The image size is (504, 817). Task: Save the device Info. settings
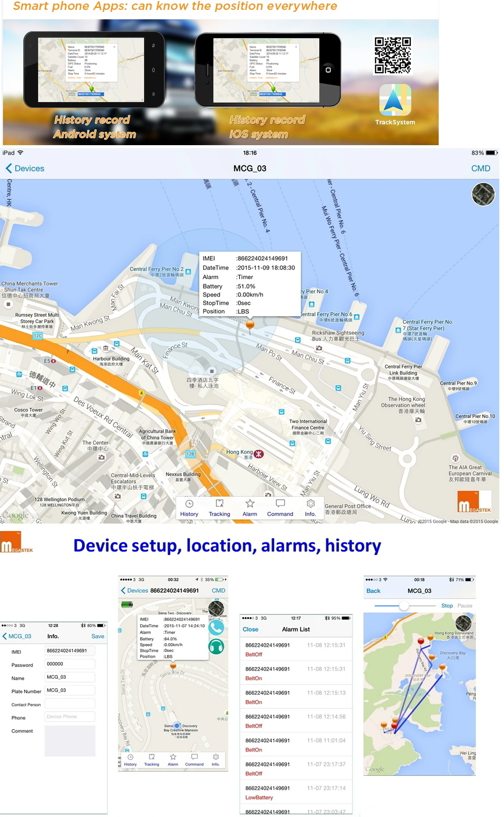coord(98,636)
